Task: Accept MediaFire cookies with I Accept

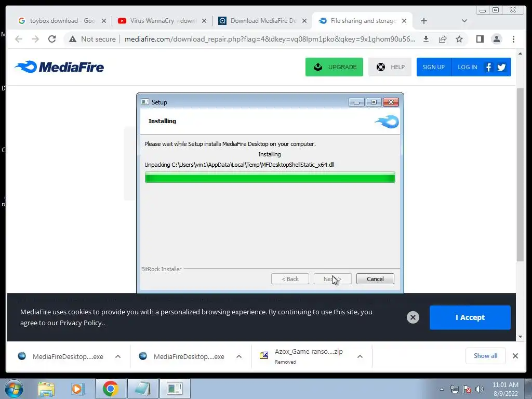Action: 470,317
